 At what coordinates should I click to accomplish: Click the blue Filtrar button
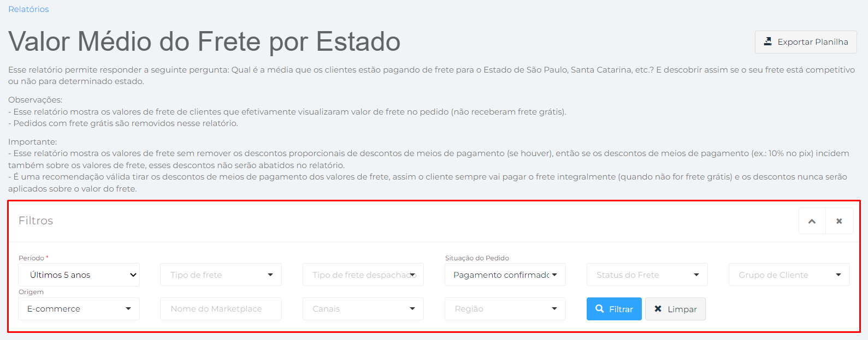(x=614, y=309)
